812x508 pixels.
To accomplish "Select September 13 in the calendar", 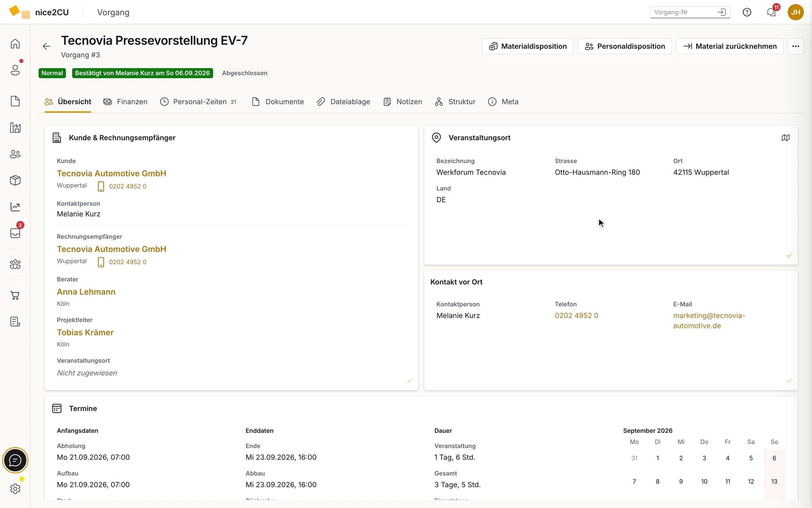I will pos(774,481).
